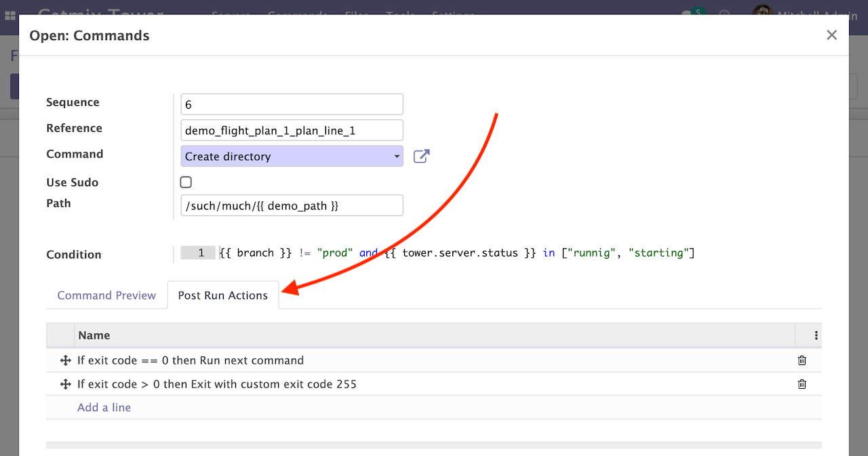Delete the 'exit code > 0' action row
This screenshot has height=456, width=868.
802,384
